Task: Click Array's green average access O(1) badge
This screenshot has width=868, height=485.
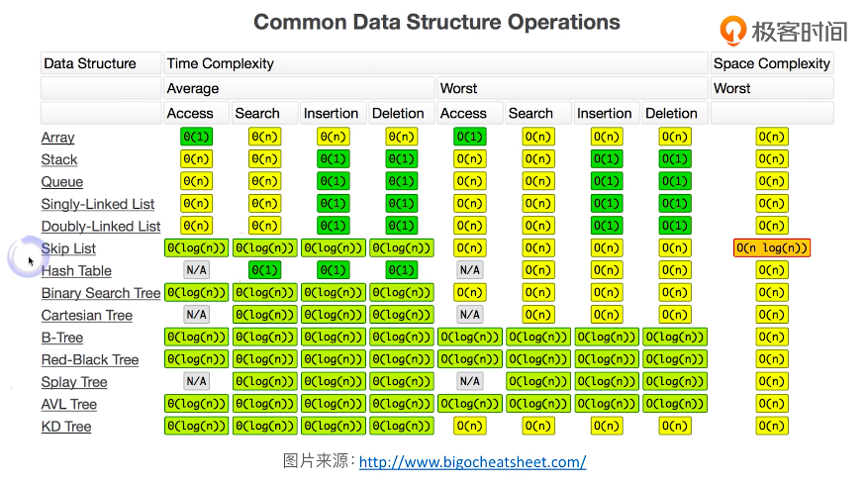Action: point(197,137)
